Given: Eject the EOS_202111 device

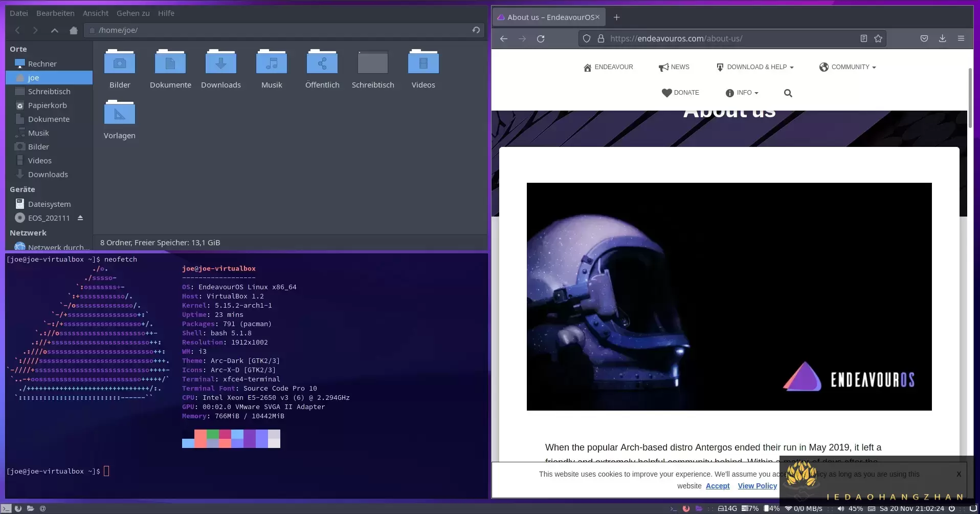Looking at the screenshot, I should 80,218.
